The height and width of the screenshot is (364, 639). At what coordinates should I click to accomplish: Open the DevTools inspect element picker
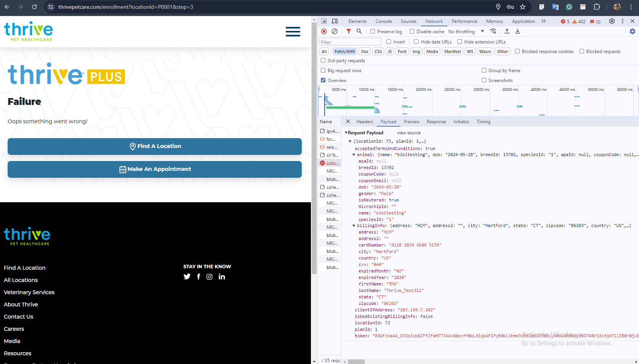(x=324, y=21)
